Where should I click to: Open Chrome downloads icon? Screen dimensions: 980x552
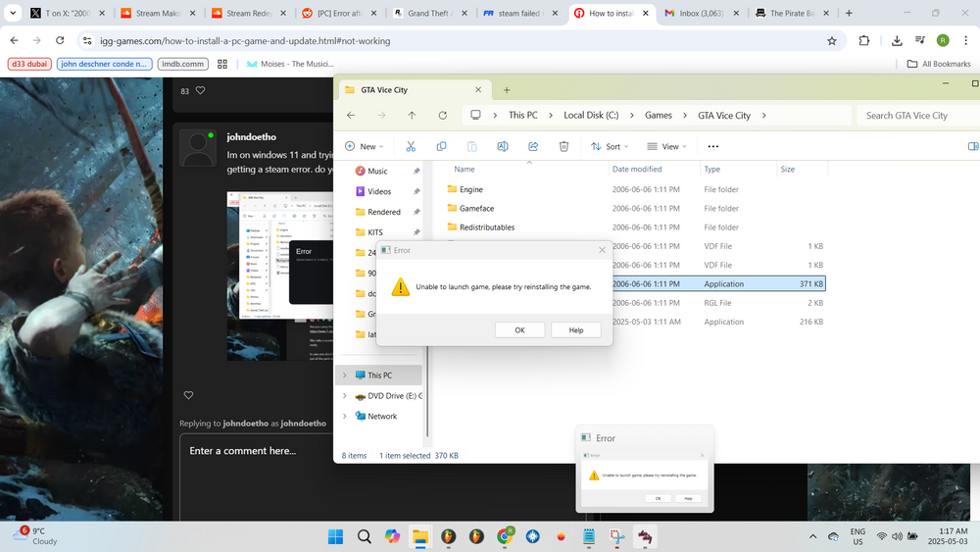[x=897, y=40]
